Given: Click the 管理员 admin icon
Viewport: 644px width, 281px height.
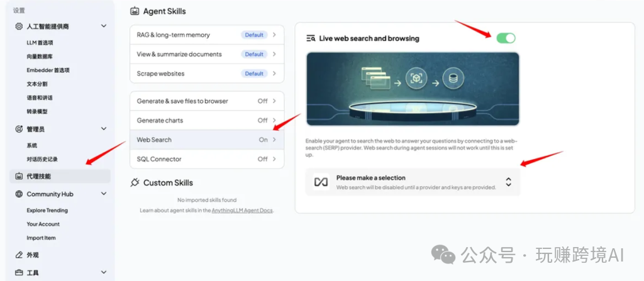Looking at the screenshot, I should [19, 129].
